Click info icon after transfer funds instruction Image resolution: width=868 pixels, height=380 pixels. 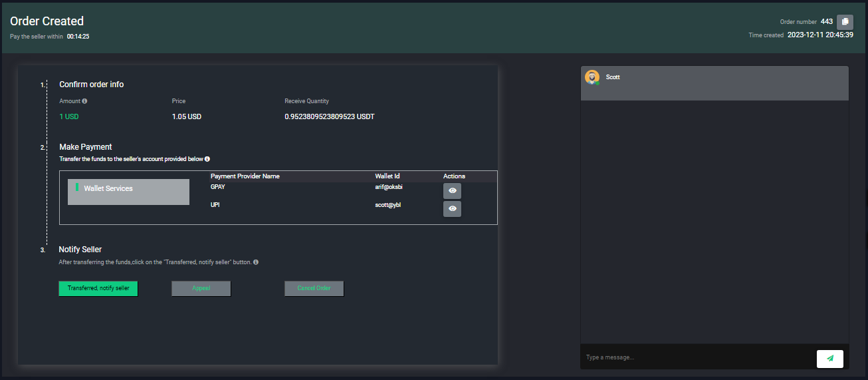(x=207, y=159)
